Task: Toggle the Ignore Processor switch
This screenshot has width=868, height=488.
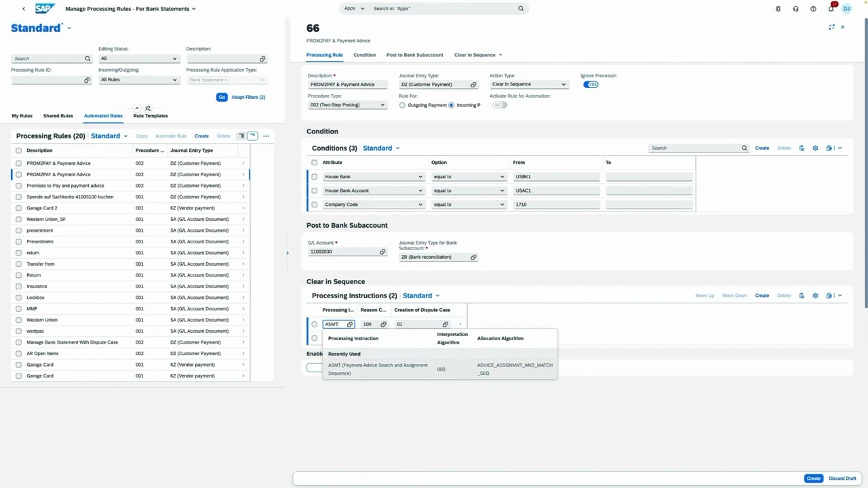Action: coord(591,85)
